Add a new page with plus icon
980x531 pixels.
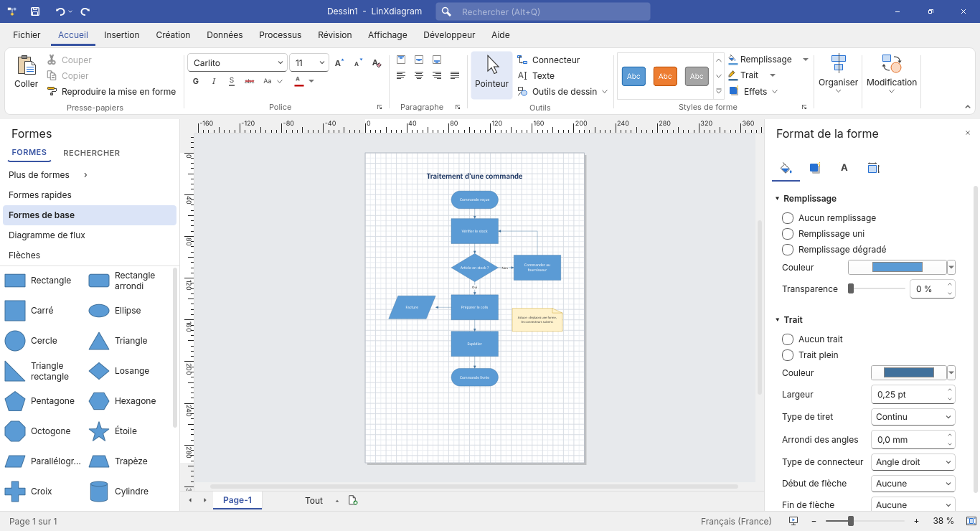tap(353, 500)
